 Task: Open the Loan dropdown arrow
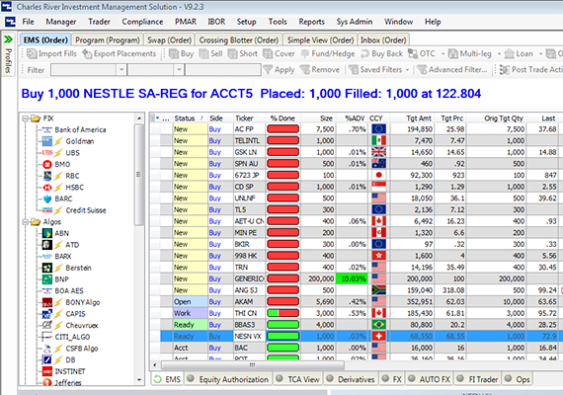pyautogui.click(x=540, y=54)
